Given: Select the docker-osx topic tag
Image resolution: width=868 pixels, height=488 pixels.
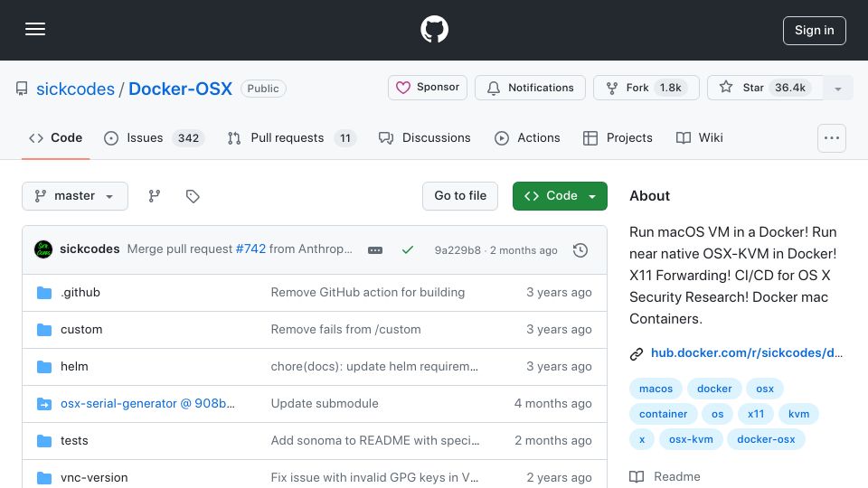Looking at the screenshot, I should pyautogui.click(x=766, y=439).
